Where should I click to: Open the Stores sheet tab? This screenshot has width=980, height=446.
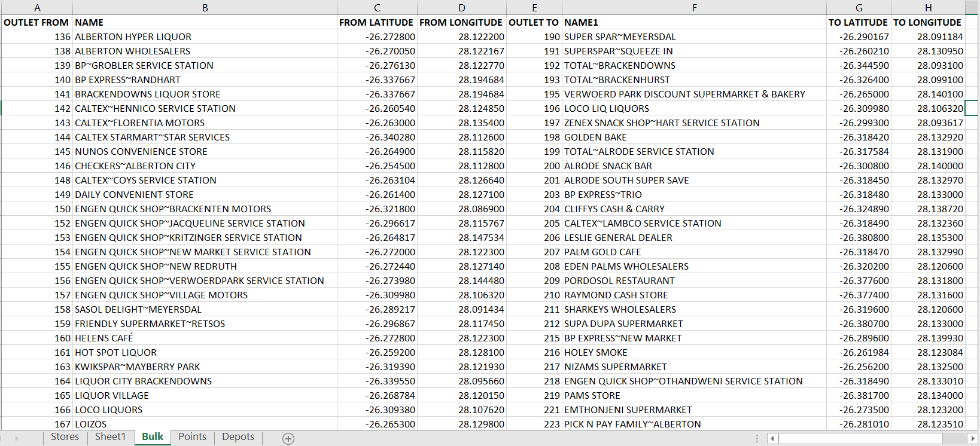65,437
